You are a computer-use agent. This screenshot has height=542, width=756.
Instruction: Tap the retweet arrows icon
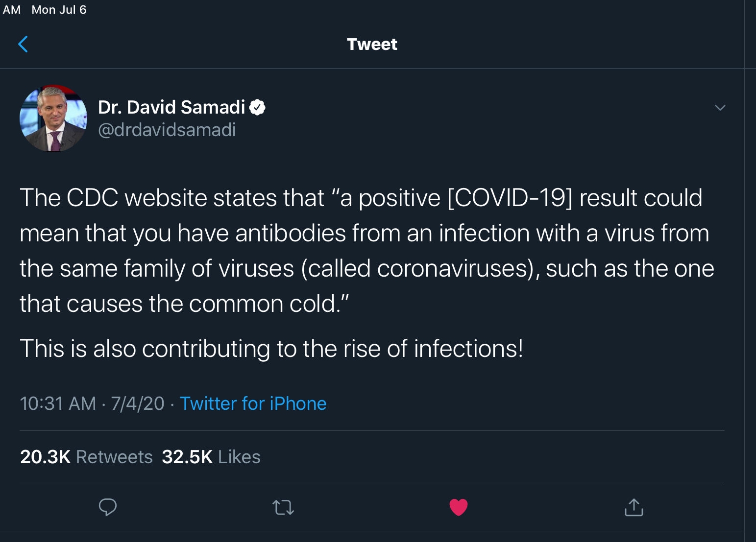click(283, 507)
